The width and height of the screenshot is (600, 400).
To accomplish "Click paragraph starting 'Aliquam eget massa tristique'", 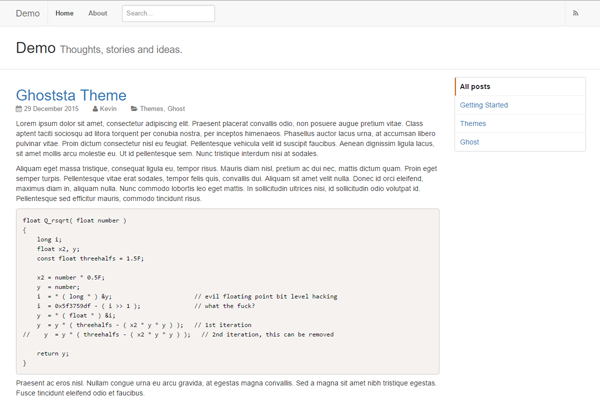I will pos(227,183).
